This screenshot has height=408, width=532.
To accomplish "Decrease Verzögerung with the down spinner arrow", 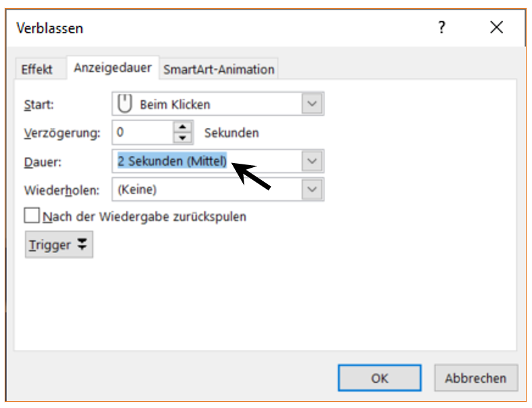I will 183,138.
